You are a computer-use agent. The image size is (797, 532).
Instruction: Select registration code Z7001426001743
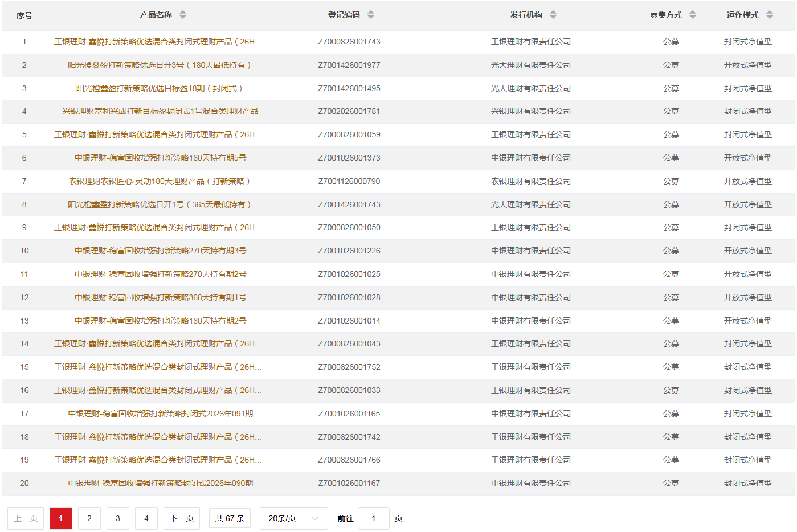pos(349,204)
